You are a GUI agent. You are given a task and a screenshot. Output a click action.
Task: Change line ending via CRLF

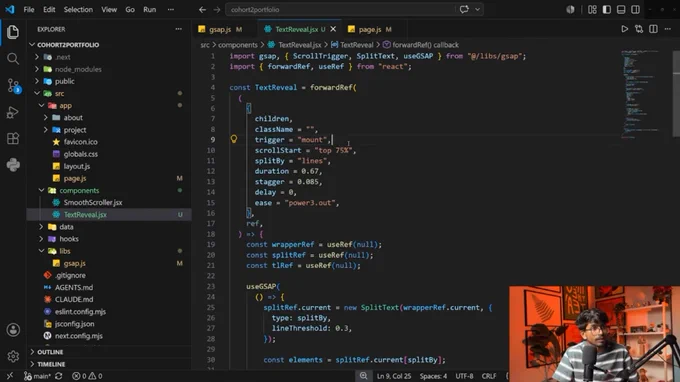[x=489, y=376]
